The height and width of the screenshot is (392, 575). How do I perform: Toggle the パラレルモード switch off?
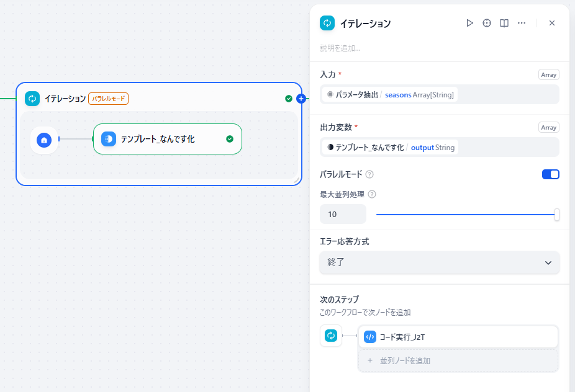click(550, 174)
